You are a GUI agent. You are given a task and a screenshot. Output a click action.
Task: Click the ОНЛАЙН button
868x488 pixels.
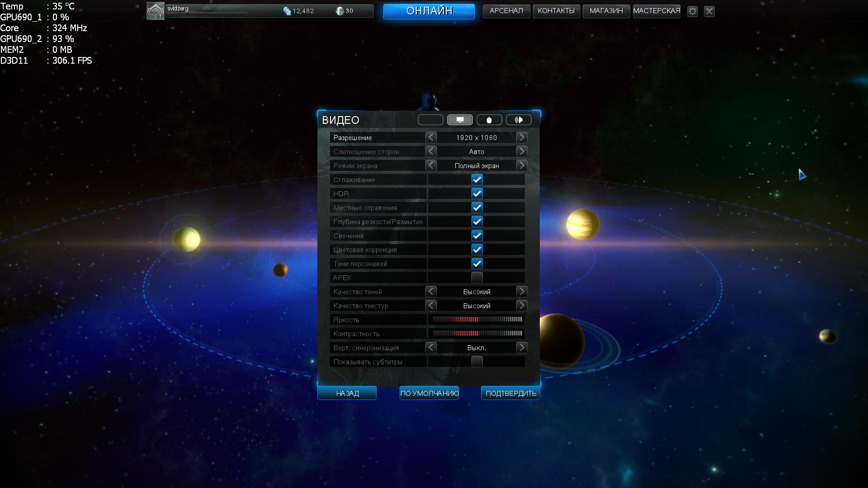[429, 11]
